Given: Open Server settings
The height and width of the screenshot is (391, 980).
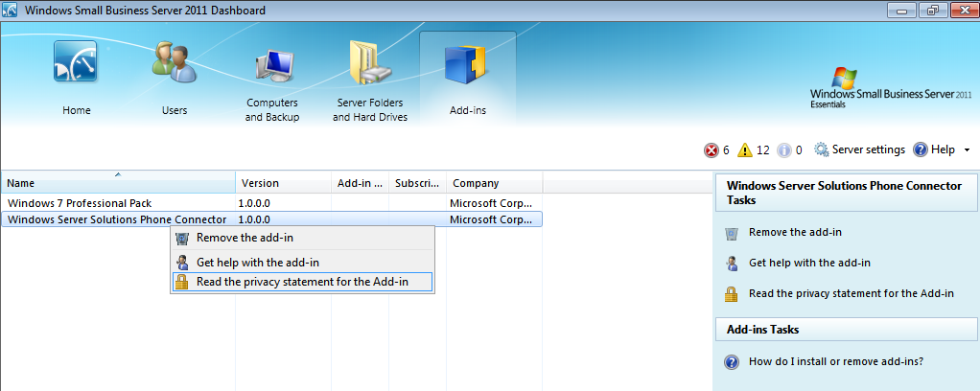Looking at the screenshot, I should coord(859,150).
